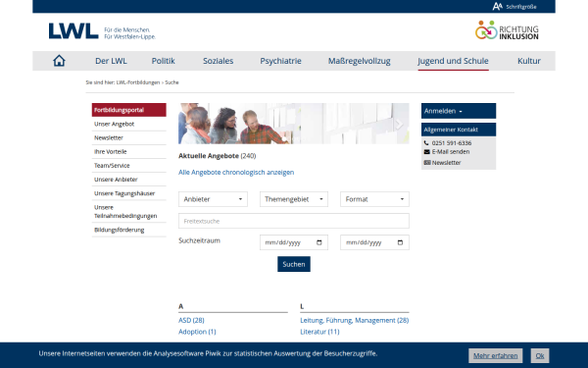
Task: Open ASD (28) category link
Action: pos(191,320)
